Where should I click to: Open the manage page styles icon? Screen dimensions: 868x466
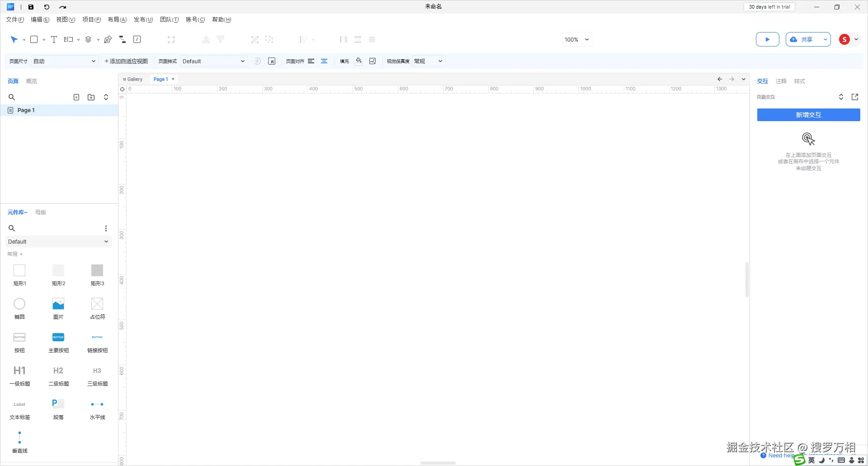(x=272, y=61)
